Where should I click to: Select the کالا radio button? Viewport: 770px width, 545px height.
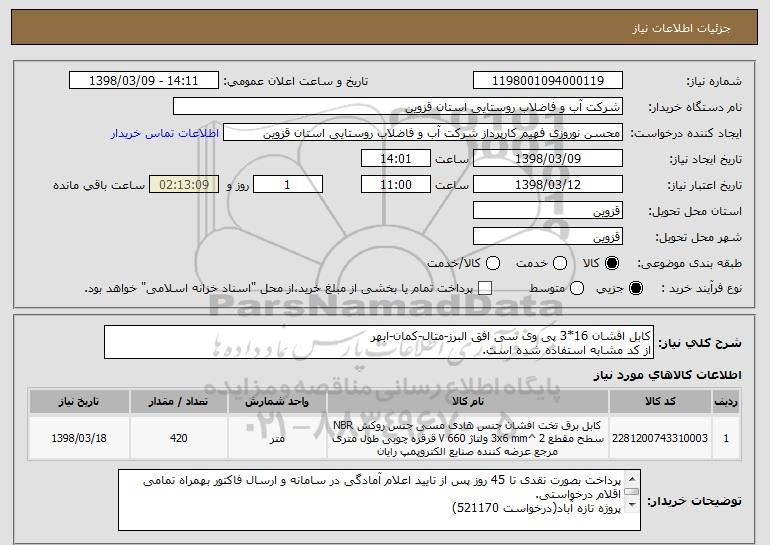(x=612, y=264)
